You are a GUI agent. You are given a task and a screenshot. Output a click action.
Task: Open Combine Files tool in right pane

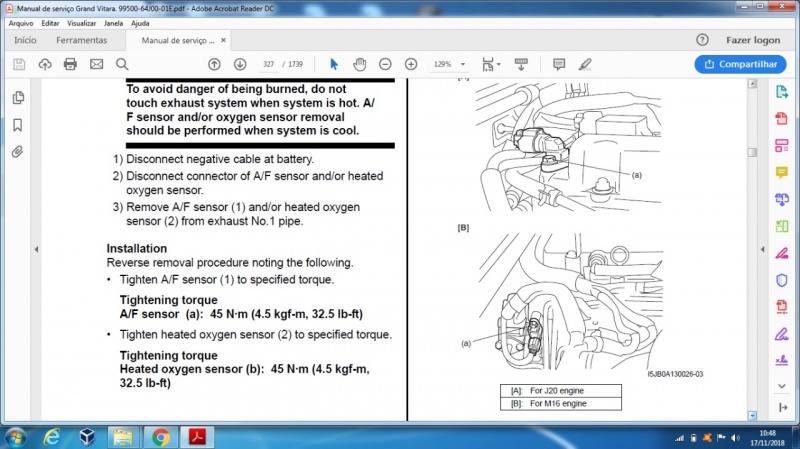[782, 199]
